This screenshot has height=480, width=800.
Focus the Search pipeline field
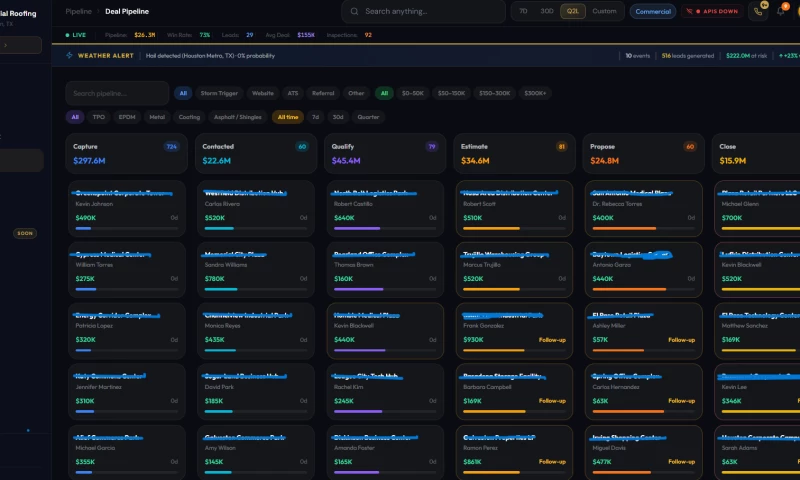(x=117, y=93)
